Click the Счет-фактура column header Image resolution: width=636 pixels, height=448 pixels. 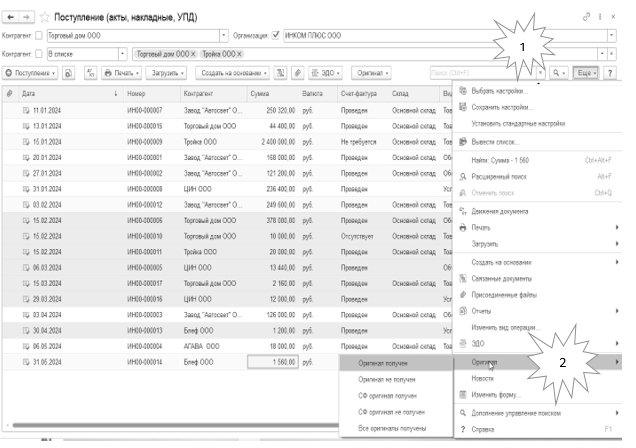(x=362, y=94)
